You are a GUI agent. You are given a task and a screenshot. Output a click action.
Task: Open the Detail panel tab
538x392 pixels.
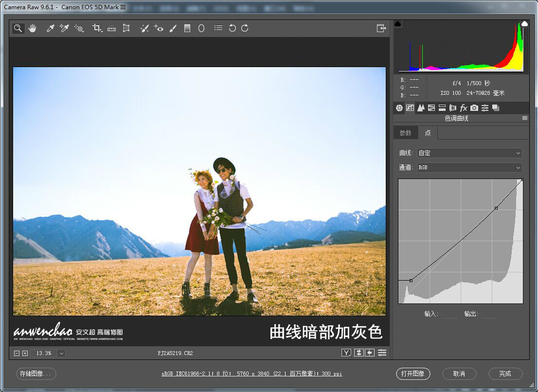click(421, 108)
